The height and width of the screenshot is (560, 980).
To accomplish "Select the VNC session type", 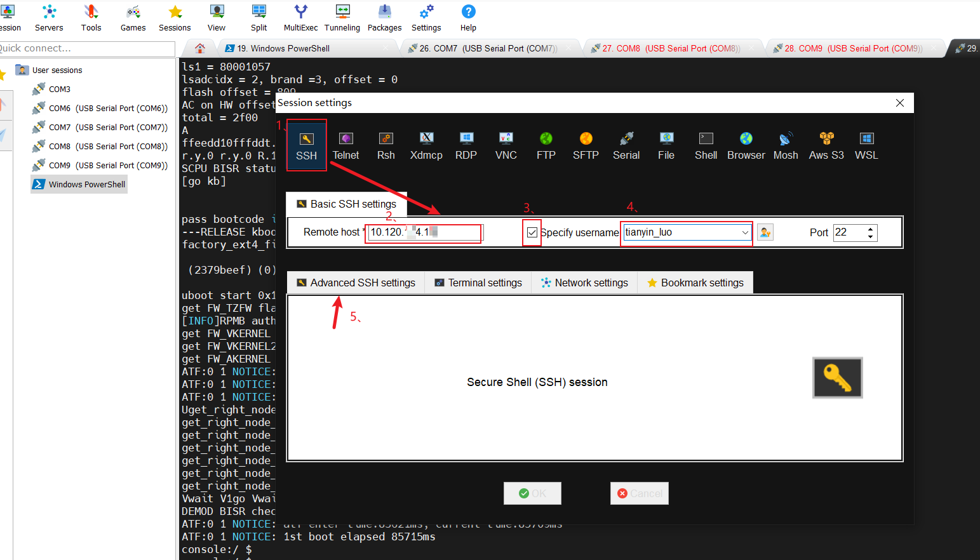I will 506,145.
